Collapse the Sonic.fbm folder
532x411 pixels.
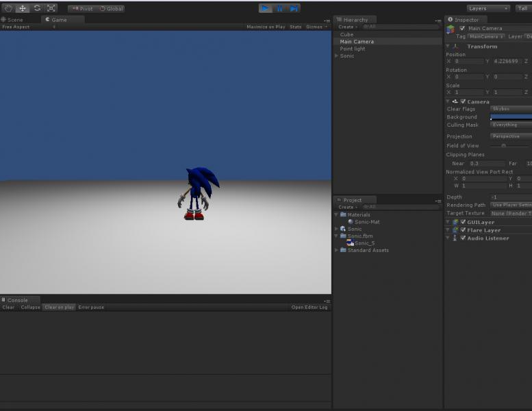pyautogui.click(x=336, y=236)
